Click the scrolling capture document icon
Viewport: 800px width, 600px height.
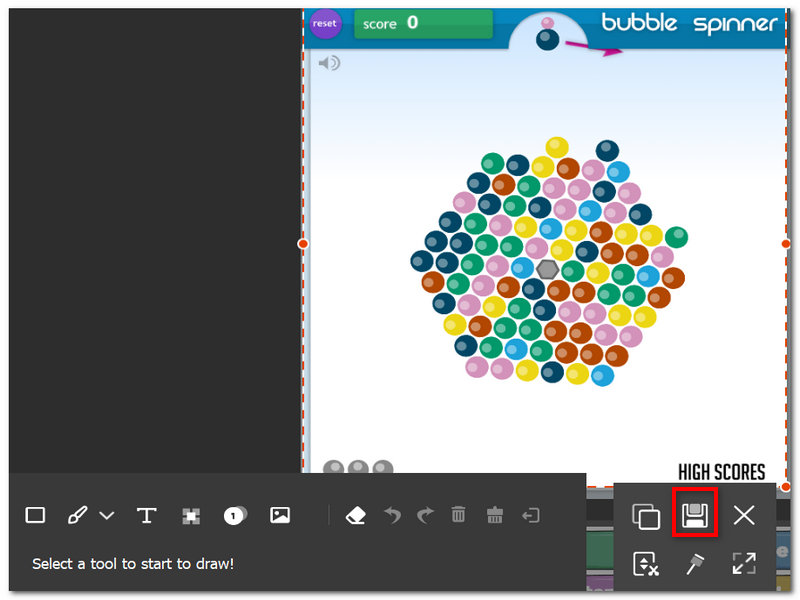click(646, 564)
